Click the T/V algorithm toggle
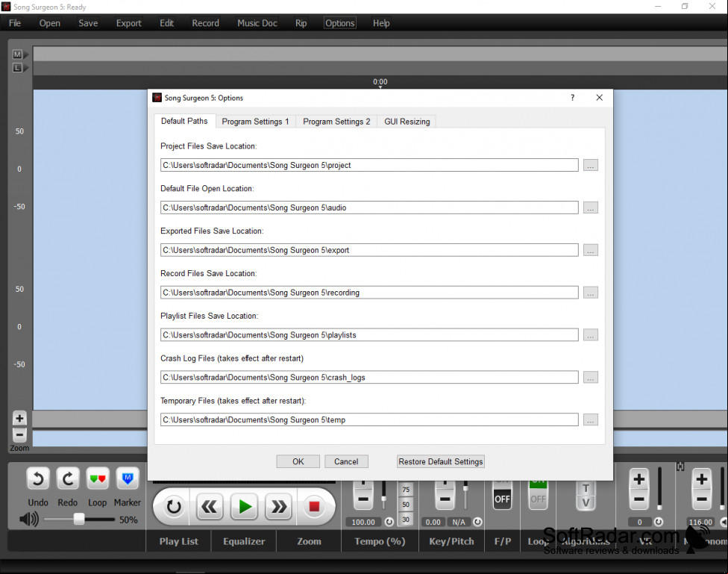 (586, 496)
